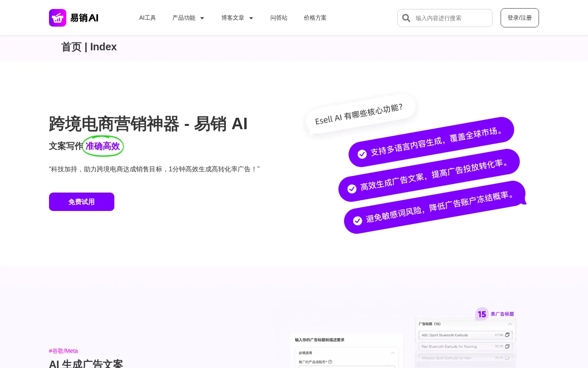This screenshot has width=588, height=368.
Task: Click the #谷歌/Meta tag link
Action: tap(63, 351)
